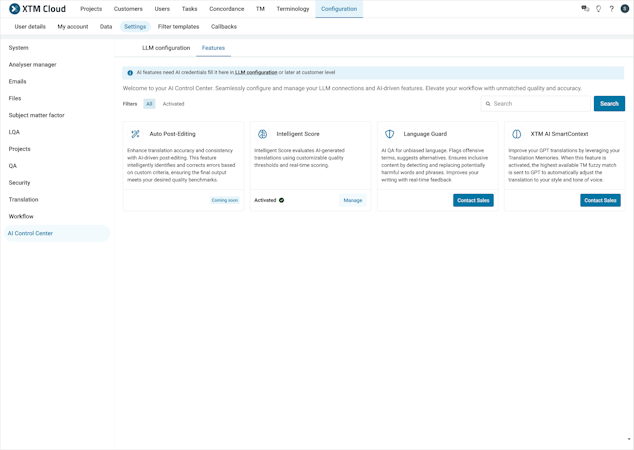Image resolution: width=634 pixels, height=450 pixels.
Task: Click Contact Sales on XTM AI SmartContext card
Action: [x=600, y=200]
